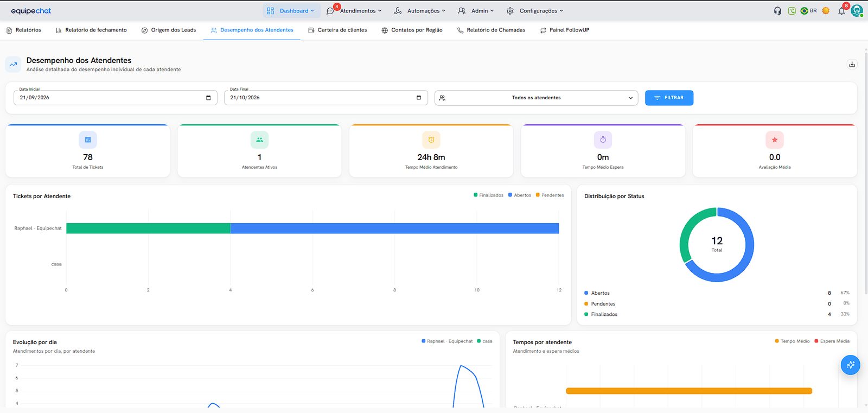Switch to Carteira de clientes tab
Image resolution: width=868 pixels, height=413 pixels.
337,30
